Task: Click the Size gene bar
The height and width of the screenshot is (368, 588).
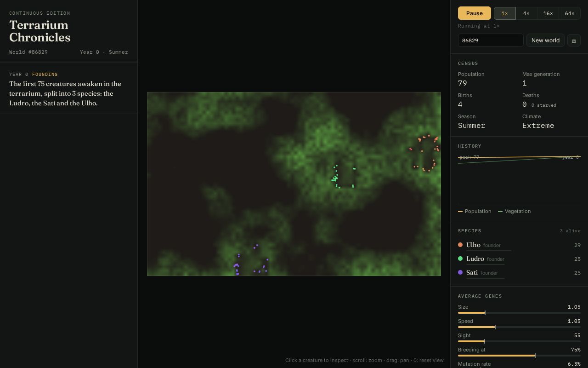Action: coord(519,313)
